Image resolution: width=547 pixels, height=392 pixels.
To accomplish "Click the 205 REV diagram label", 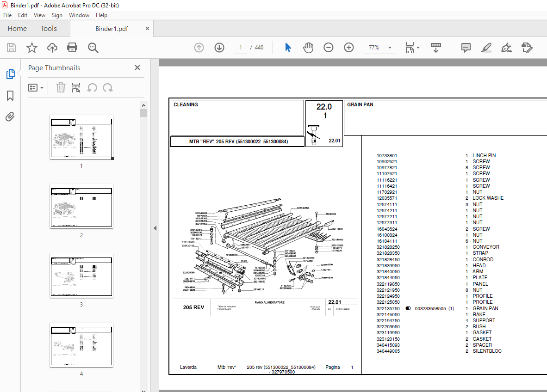I will [193, 307].
